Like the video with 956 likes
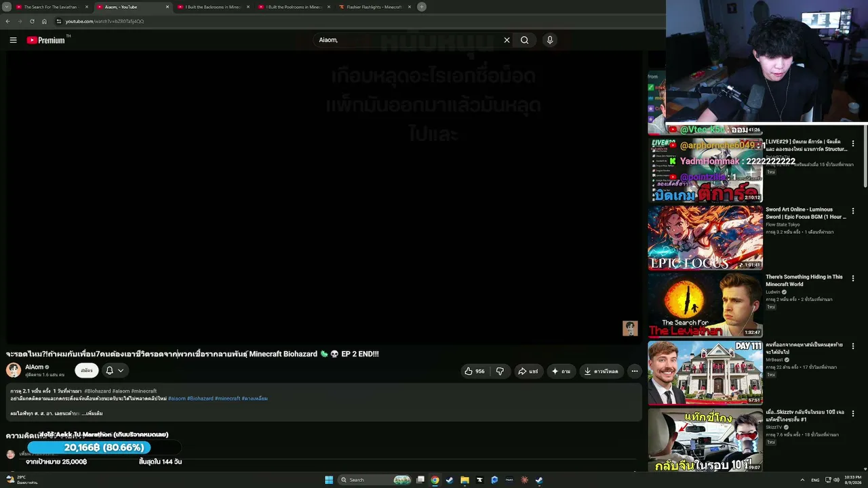Image resolution: width=868 pixels, height=488 pixels. click(x=475, y=371)
